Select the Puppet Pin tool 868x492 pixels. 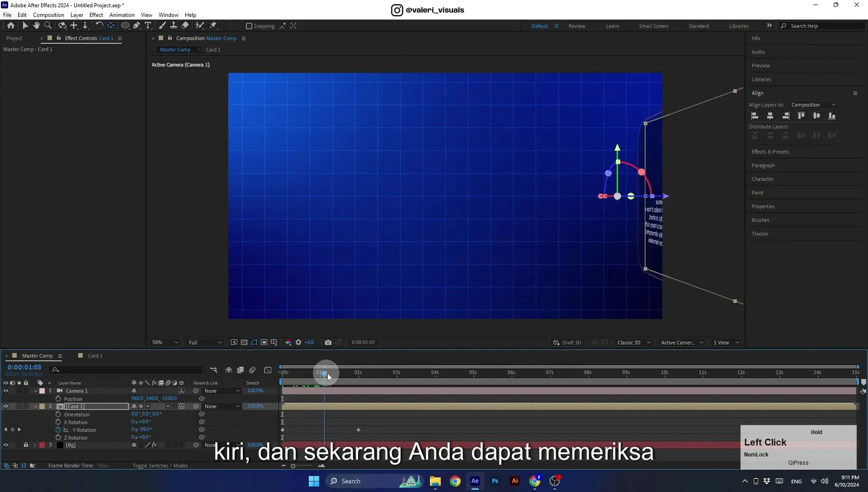[213, 26]
